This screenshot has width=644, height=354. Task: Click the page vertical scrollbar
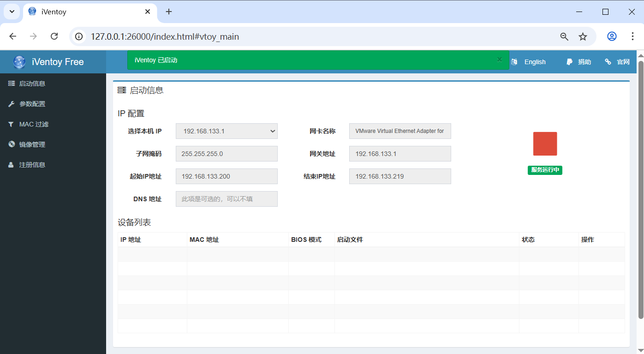tap(640, 189)
